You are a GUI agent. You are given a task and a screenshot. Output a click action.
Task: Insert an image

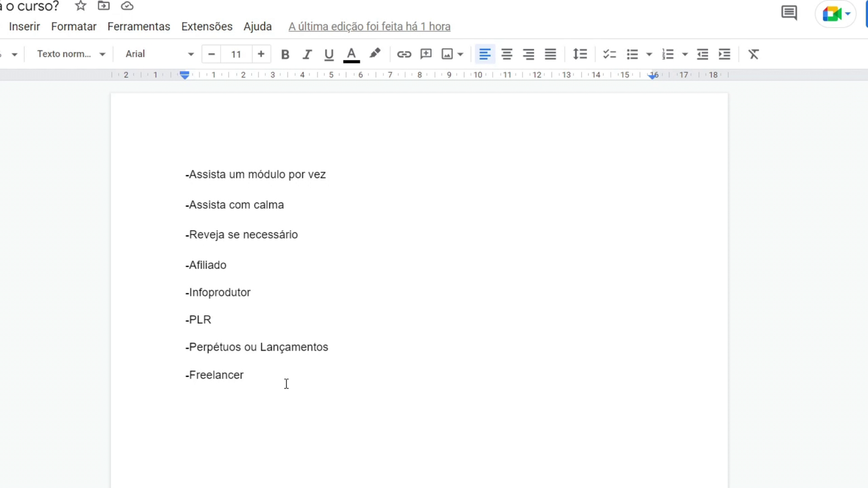point(447,54)
